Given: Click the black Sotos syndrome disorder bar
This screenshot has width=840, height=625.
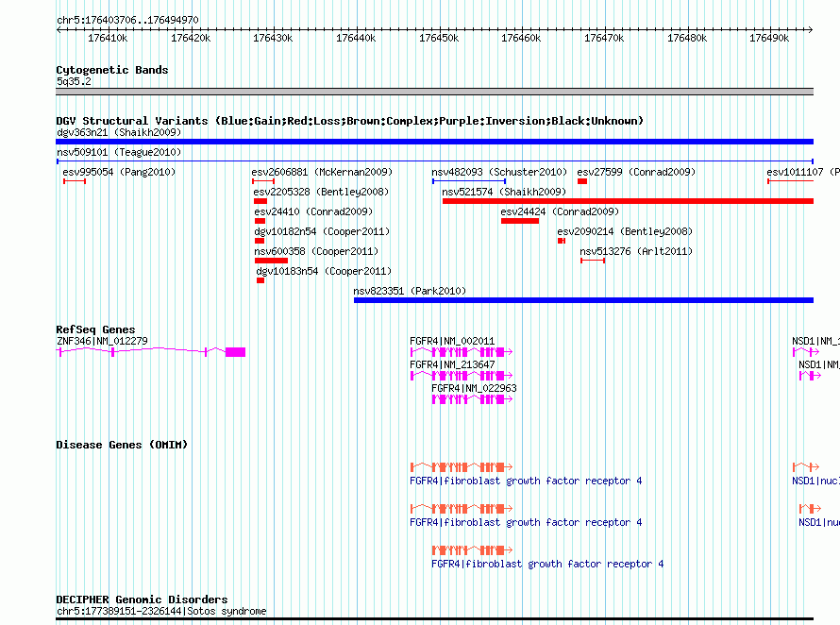Looking at the screenshot, I should [x=434, y=619].
